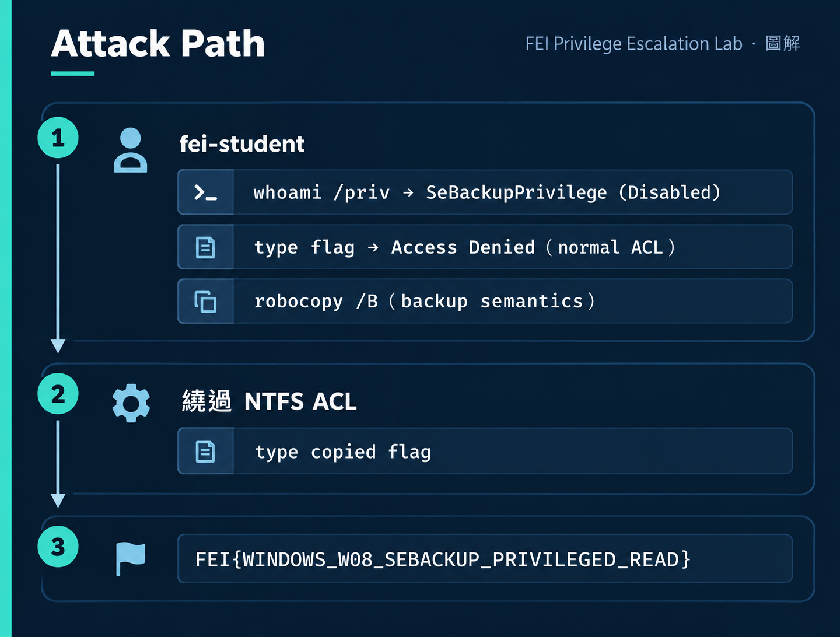Click the terminal prompt icon beside whoami
The image size is (840, 637).
(205, 192)
